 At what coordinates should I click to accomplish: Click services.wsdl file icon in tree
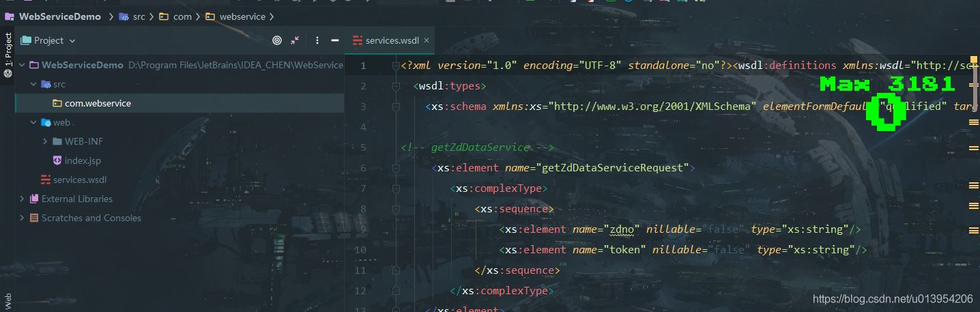[46, 180]
